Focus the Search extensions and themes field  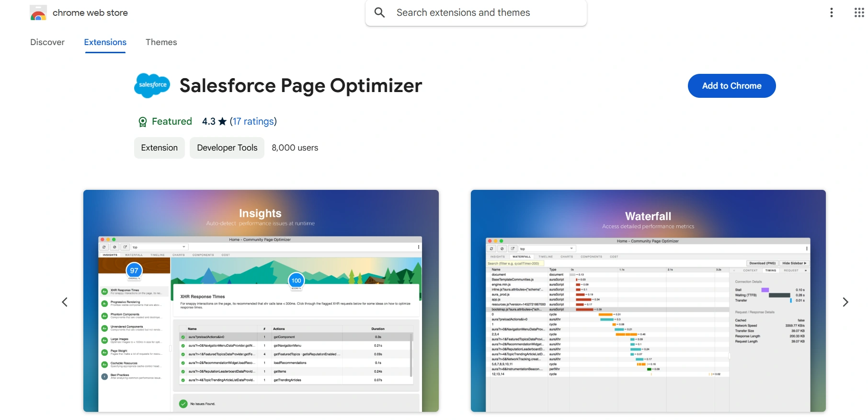pos(476,12)
